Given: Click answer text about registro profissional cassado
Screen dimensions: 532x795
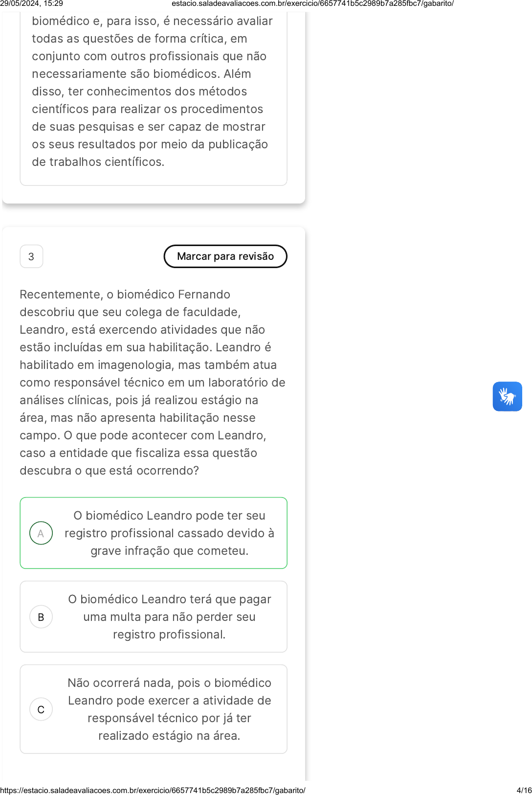Looking at the screenshot, I should (169, 533).
